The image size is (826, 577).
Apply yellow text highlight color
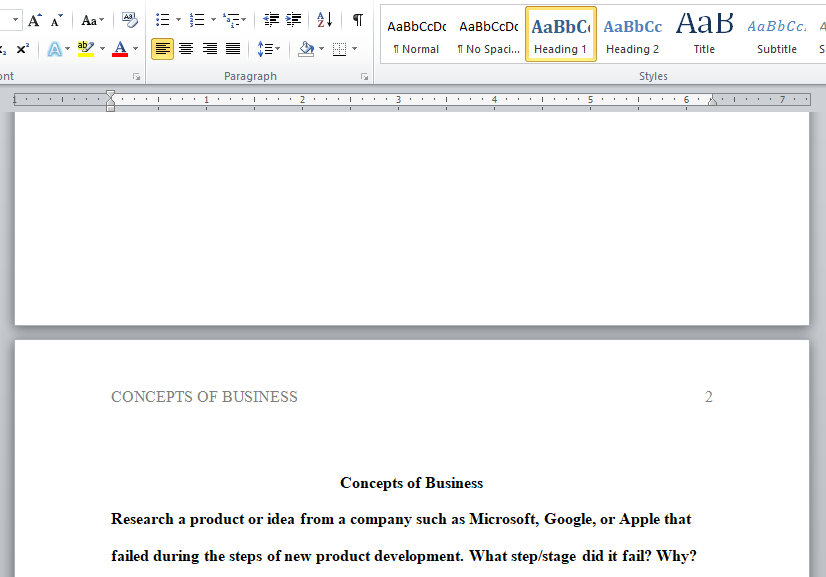[x=85, y=49]
